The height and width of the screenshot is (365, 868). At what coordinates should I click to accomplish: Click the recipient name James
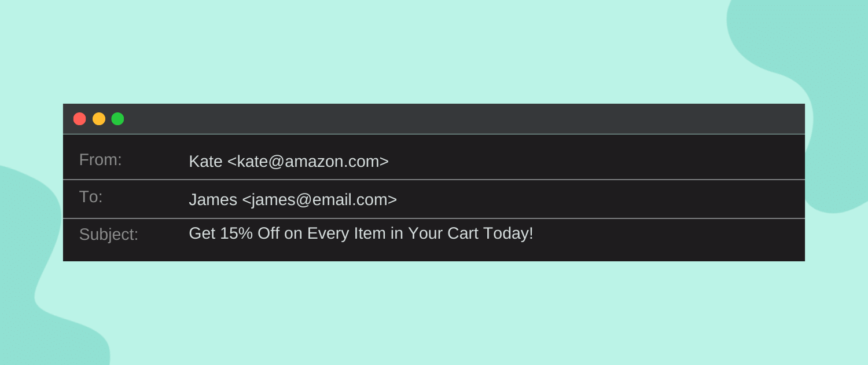213,199
